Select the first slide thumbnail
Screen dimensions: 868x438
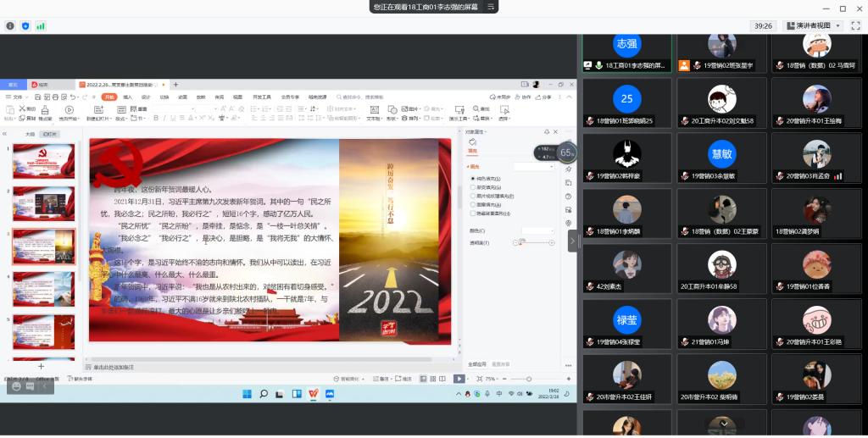click(43, 161)
